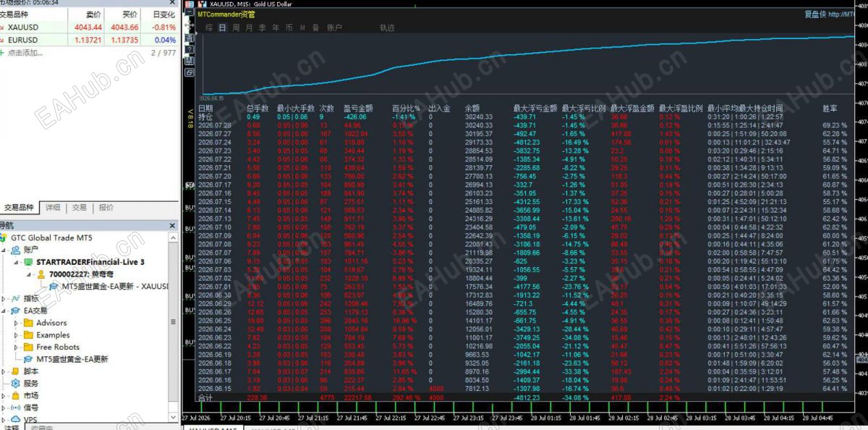Click the signals broadcast icon for 信号
The height and width of the screenshot is (430, 868).
[x=14, y=408]
